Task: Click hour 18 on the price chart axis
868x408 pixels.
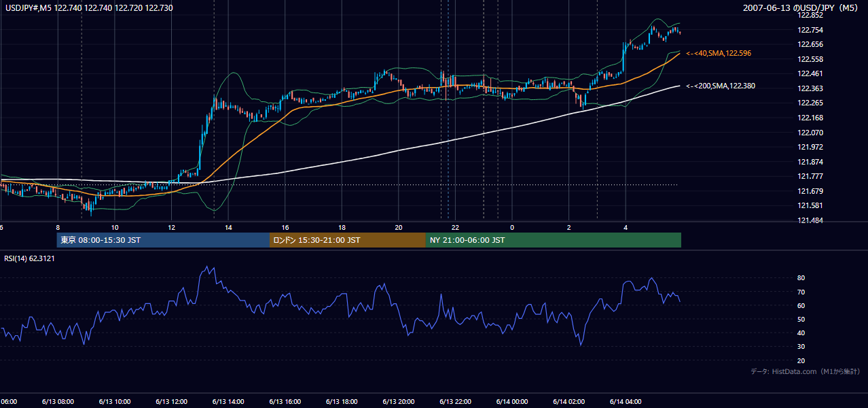Action: 342,227
